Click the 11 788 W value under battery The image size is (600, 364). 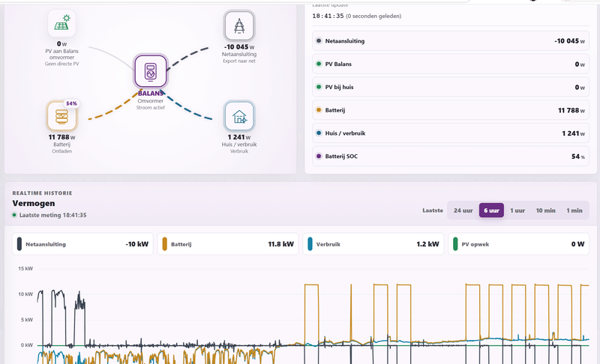coord(61,137)
